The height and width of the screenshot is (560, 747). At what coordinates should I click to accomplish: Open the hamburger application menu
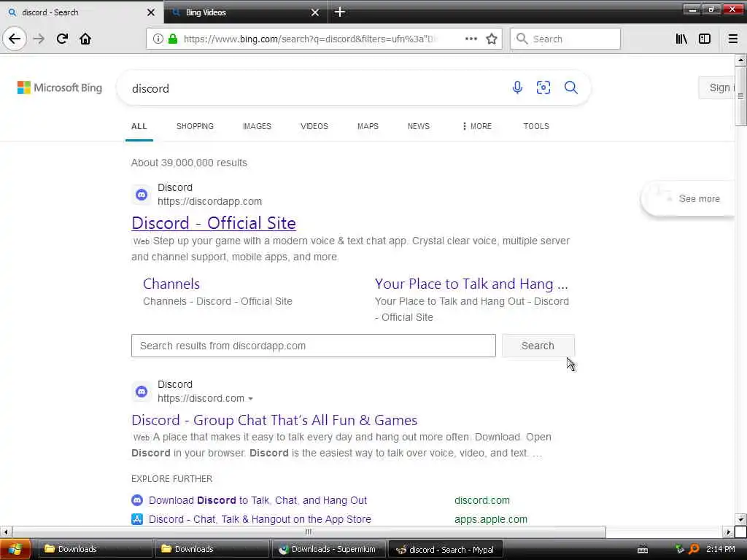click(x=732, y=39)
